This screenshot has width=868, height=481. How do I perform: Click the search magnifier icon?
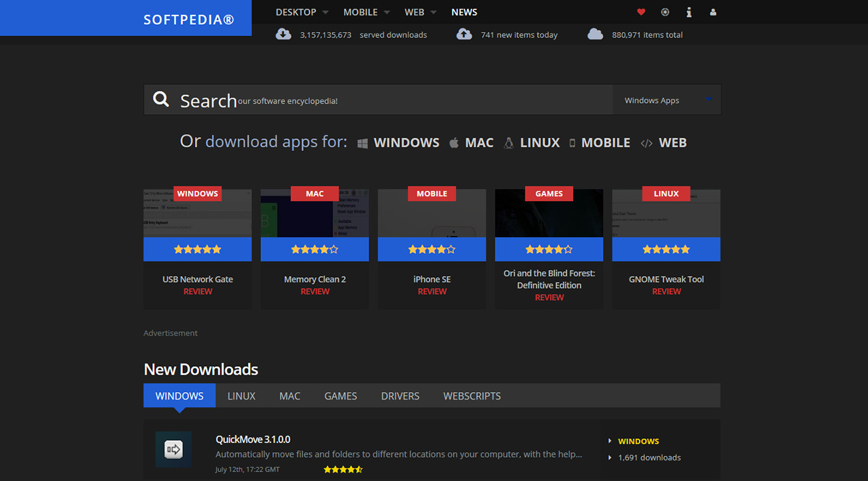click(x=161, y=99)
